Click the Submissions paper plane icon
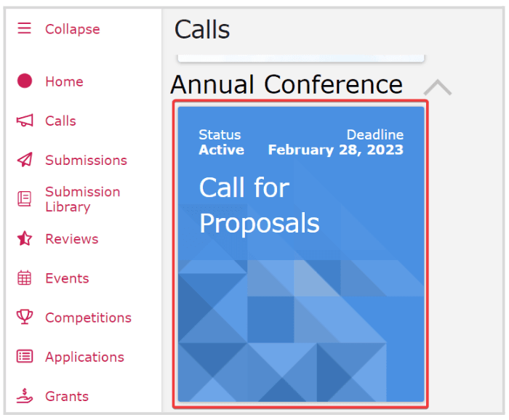 (x=25, y=160)
